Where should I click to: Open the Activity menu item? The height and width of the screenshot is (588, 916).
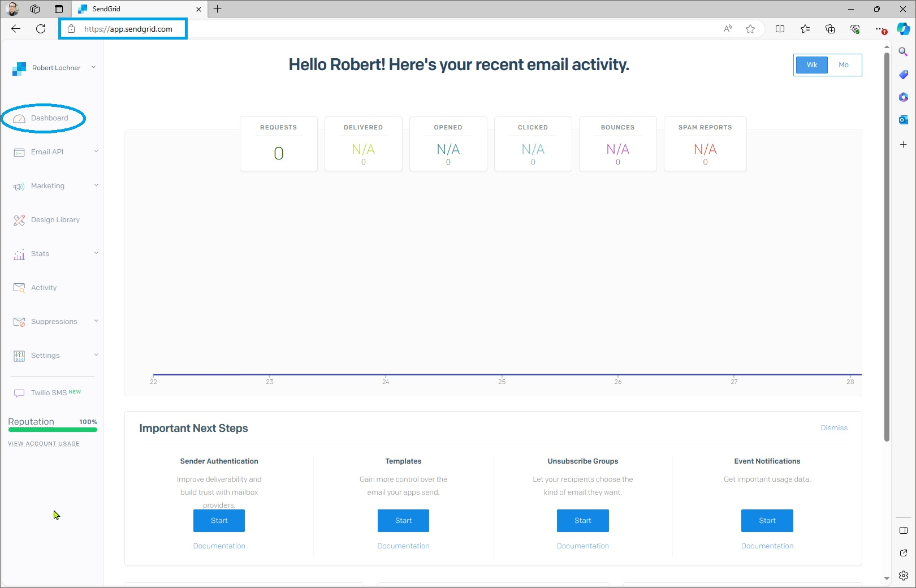(x=44, y=288)
